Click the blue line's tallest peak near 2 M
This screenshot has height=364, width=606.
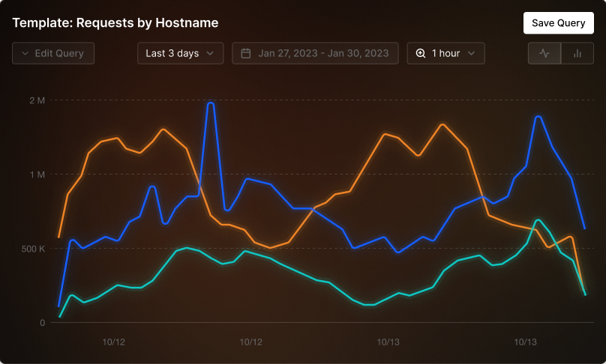coord(211,103)
